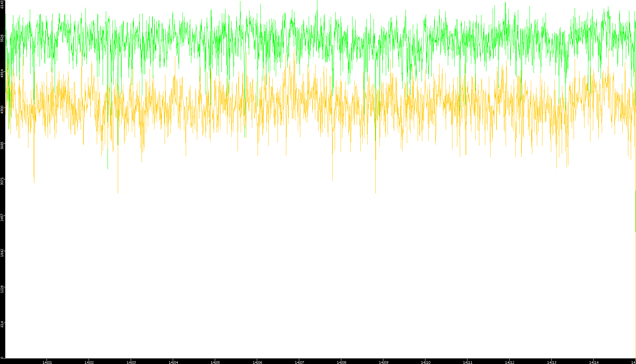Click the 2457 y-axis label

click(x=2, y=217)
